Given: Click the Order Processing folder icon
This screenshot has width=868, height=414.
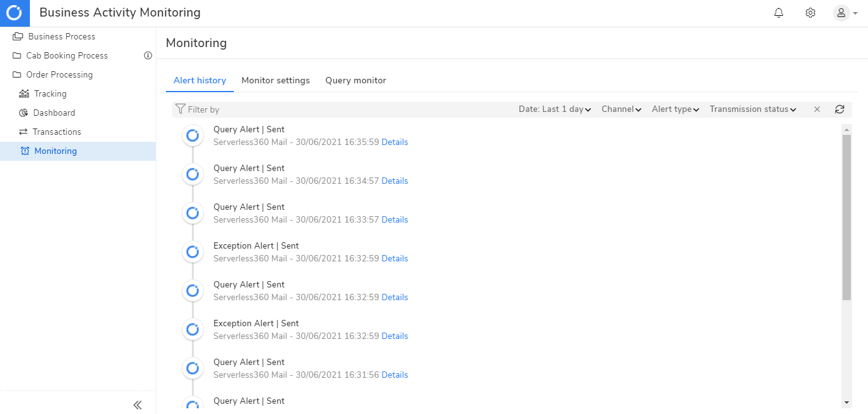Looking at the screenshot, I should [17, 74].
